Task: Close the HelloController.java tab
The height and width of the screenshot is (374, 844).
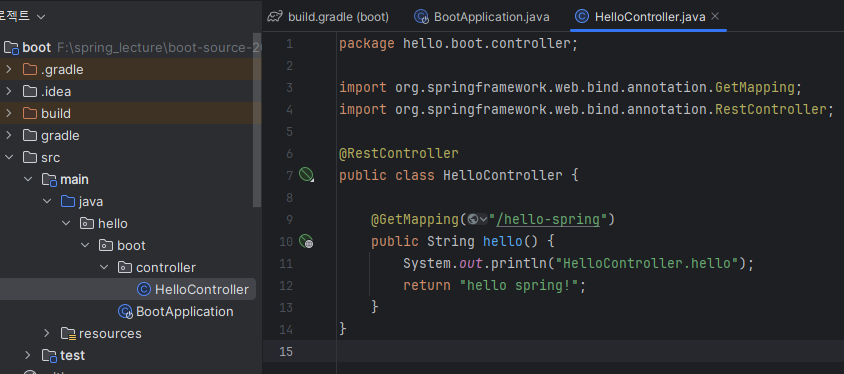Action: tap(715, 17)
